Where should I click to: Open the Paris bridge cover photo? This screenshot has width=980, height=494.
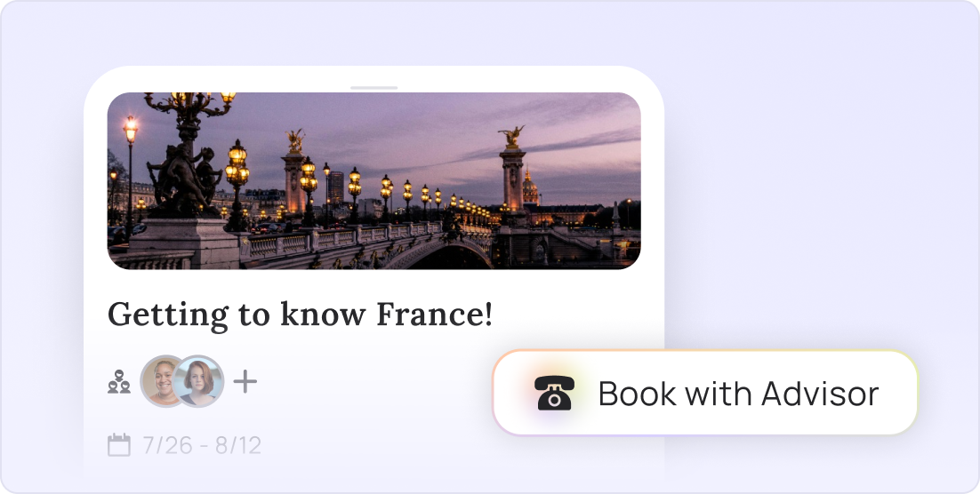coord(374,180)
